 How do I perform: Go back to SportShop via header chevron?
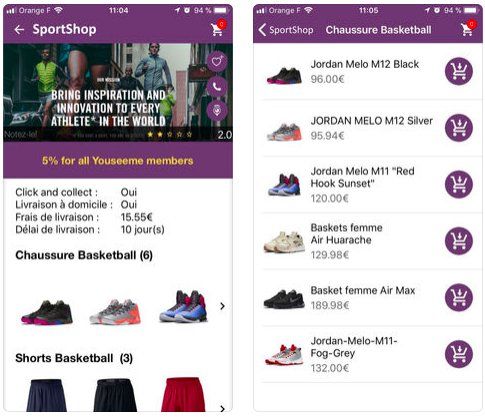coord(286,30)
